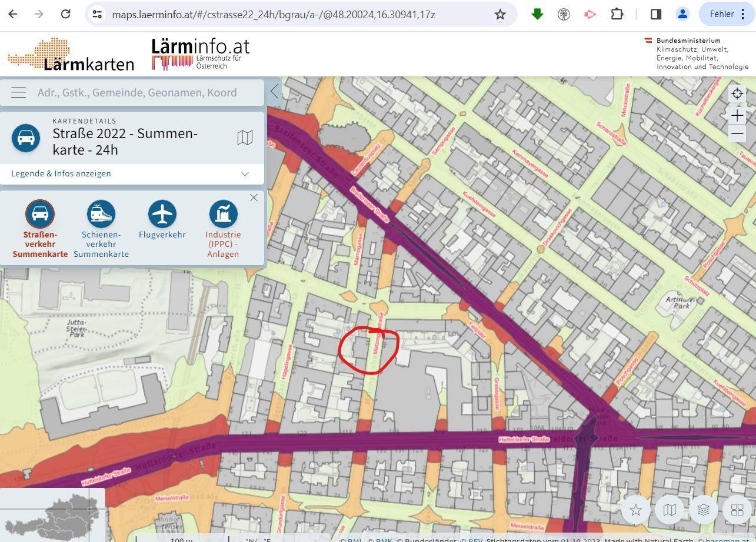Open the browser extensions puzzle icon
This screenshot has height=542, width=756.
pos(617,14)
